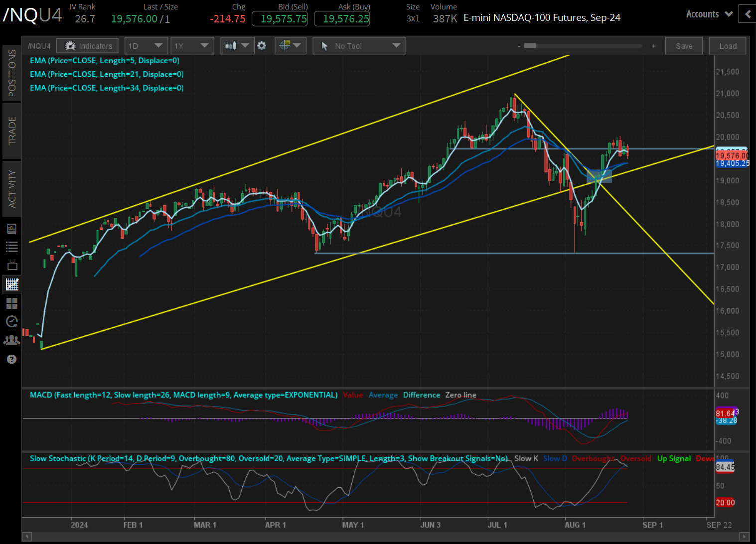Image resolution: width=756 pixels, height=544 pixels.
Task: Click the 20.00 oversold level tag
Action: coord(725,503)
